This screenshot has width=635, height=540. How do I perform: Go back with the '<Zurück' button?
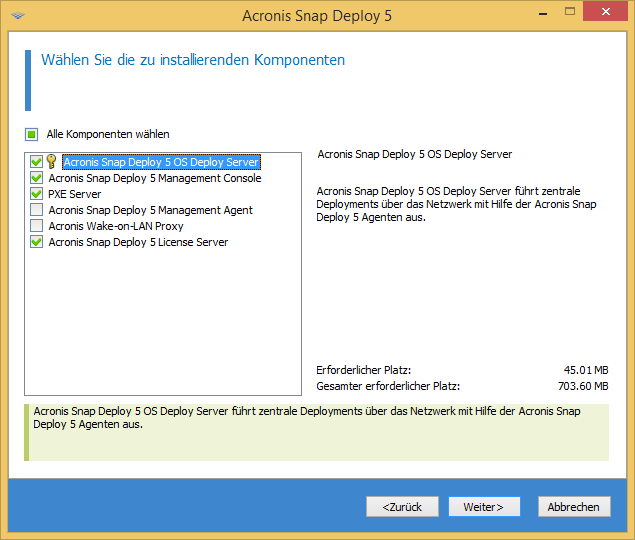point(402,507)
